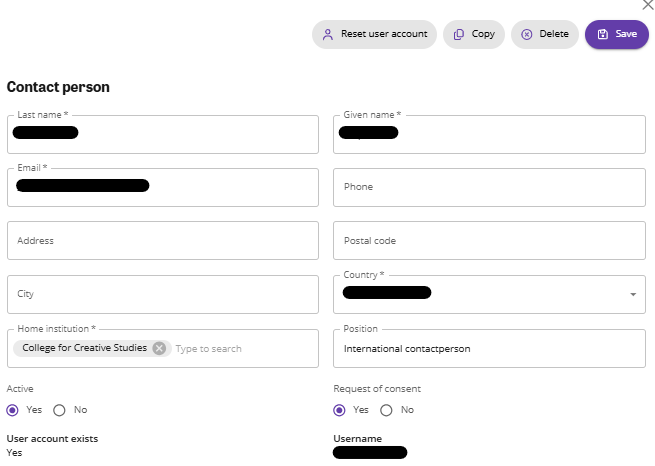
Task: Click the Phone input field
Action: coord(489,187)
